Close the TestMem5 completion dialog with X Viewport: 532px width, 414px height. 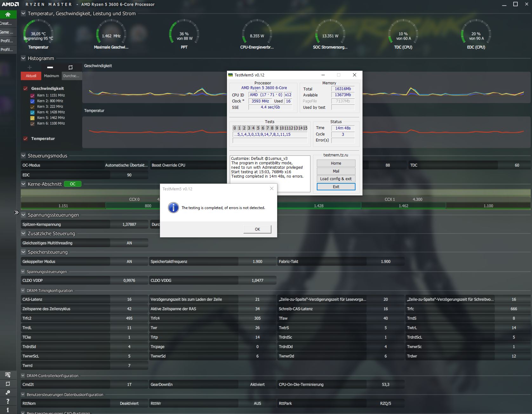coord(271,188)
